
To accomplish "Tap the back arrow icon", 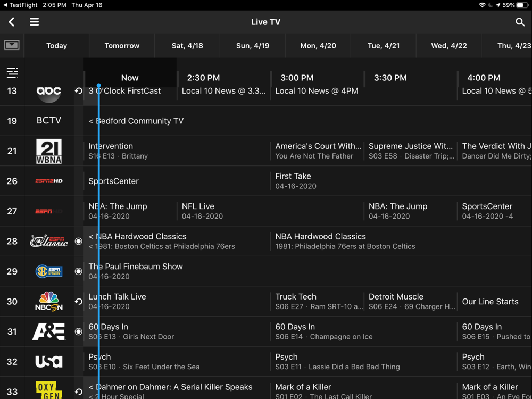I will (12, 22).
